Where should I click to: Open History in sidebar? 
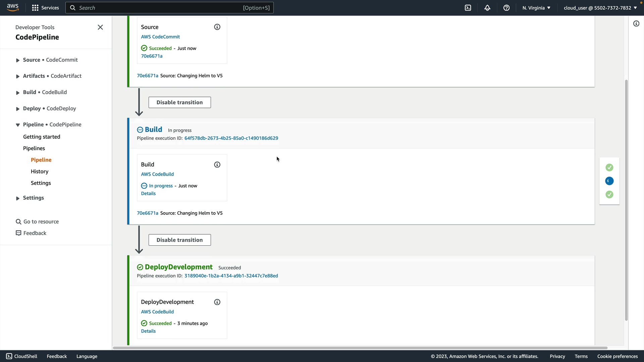40,172
